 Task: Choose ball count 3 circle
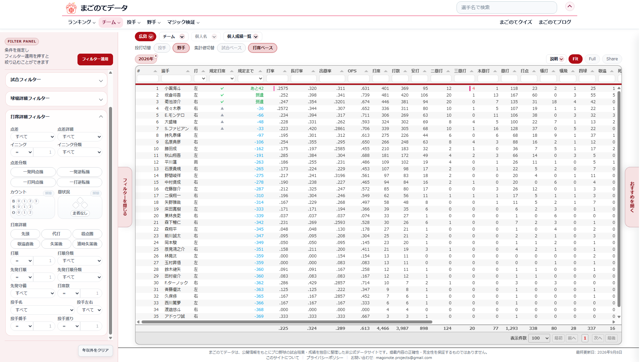(36, 201)
